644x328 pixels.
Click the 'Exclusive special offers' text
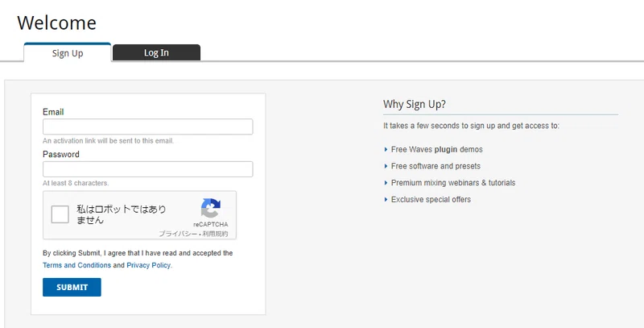point(431,199)
